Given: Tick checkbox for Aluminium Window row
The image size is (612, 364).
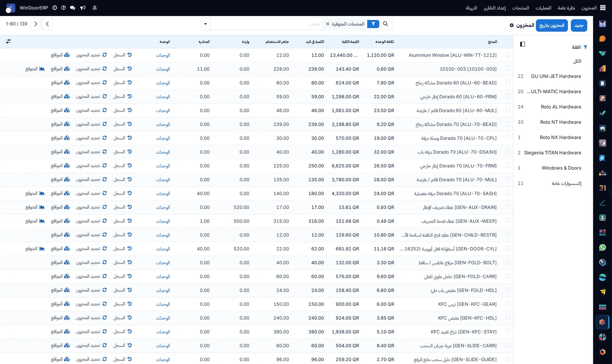Looking at the screenshot, I should point(508,55).
